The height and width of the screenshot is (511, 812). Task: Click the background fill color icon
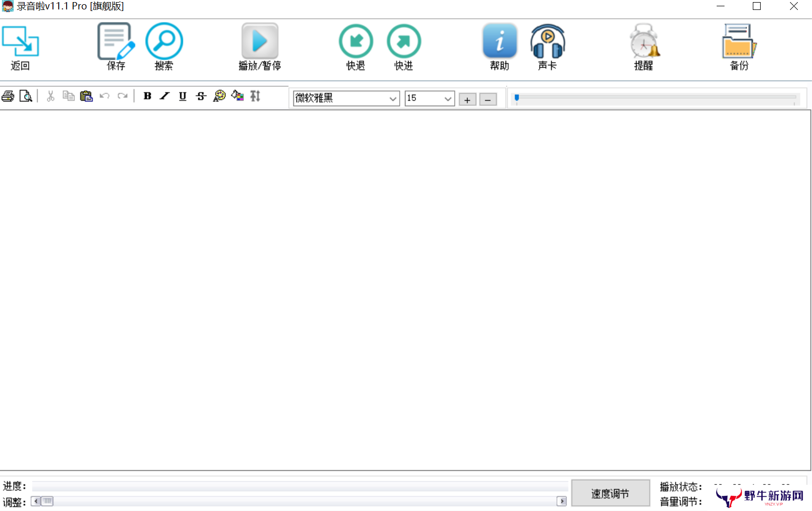[237, 96]
